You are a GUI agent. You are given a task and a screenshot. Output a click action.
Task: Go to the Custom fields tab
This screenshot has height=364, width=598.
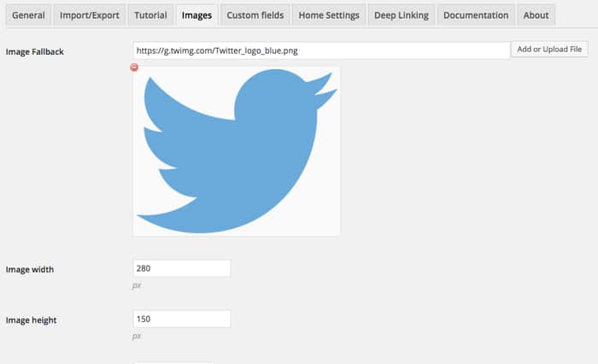pos(255,15)
